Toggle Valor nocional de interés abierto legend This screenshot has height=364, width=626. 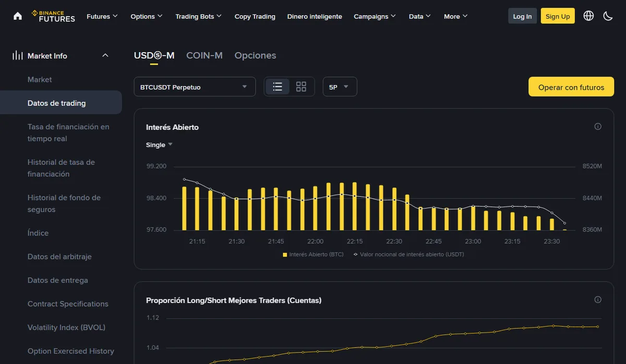tap(408, 254)
